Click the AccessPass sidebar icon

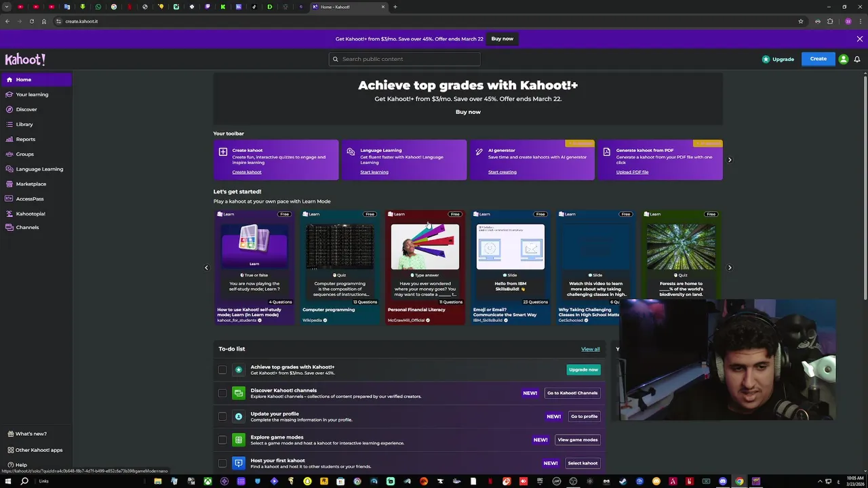click(x=9, y=199)
